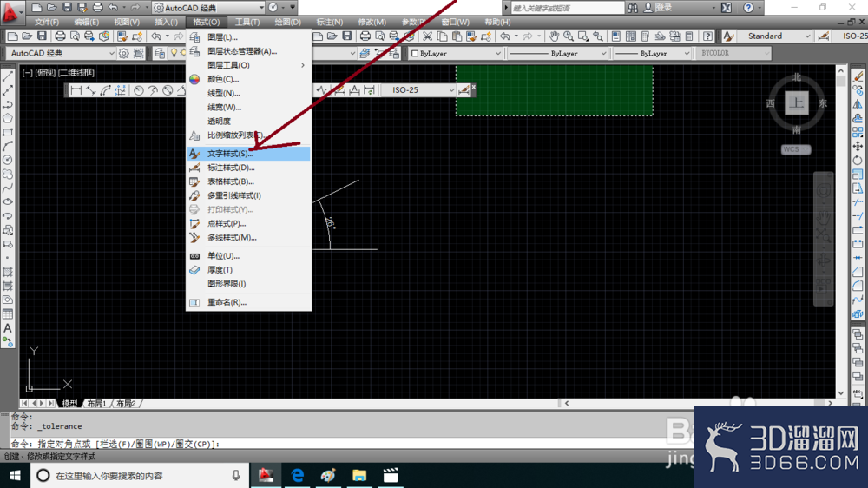This screenshot has width=868, height=488.
Task: Click the color wheel icon beside 颜色(C)
Action: point(194,79)
